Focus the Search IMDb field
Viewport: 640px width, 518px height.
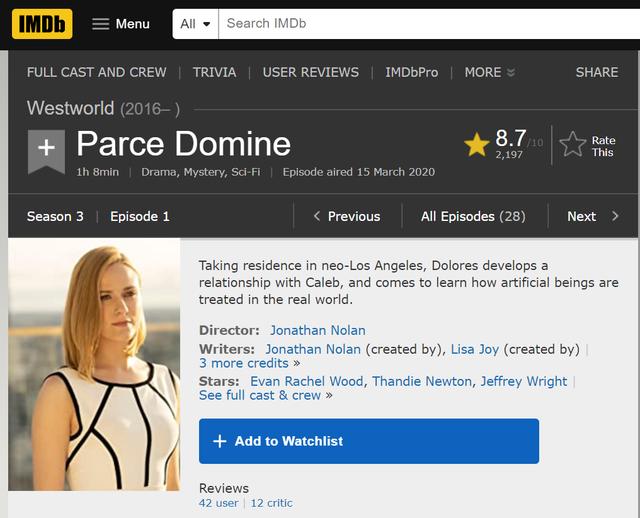tap(429, 24)
